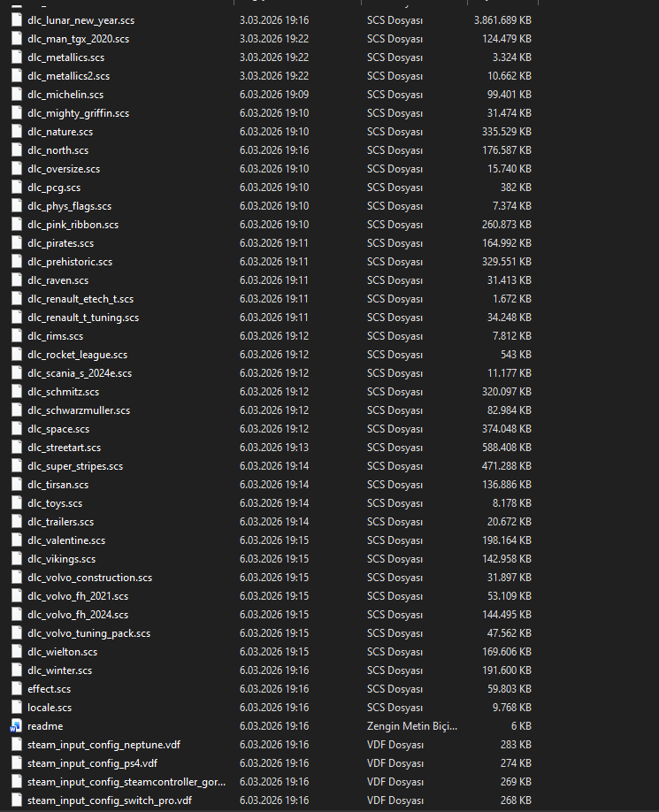Select file name dlc_prehistoric.scs

70,262
